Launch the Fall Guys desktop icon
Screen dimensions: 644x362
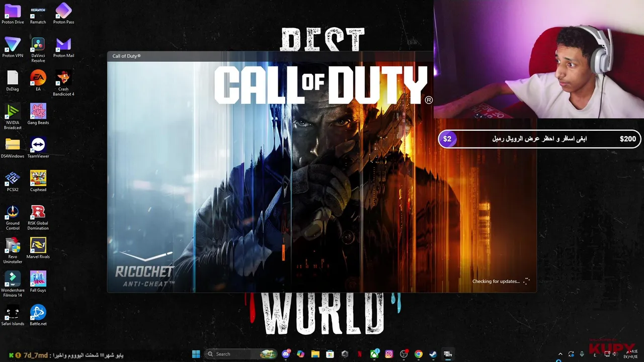[38, 282]
